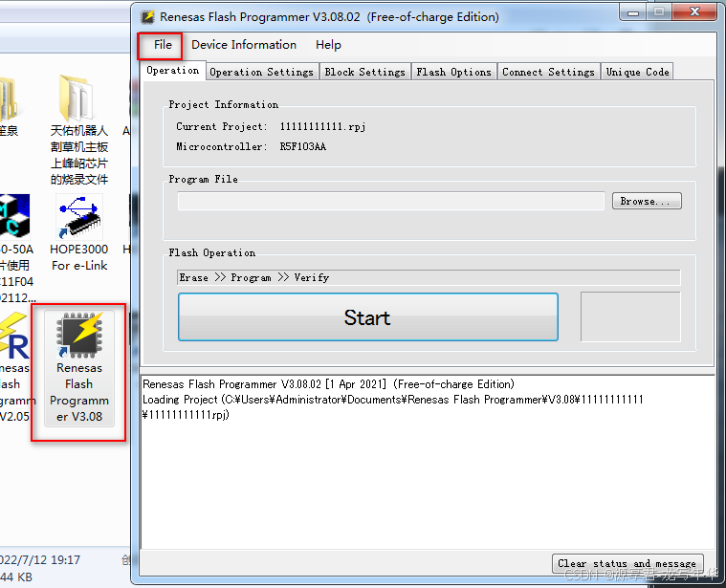Select Renesas Flash Programmer V3.08 desktop shortcut
726x588 pixels.
(79, 368)
